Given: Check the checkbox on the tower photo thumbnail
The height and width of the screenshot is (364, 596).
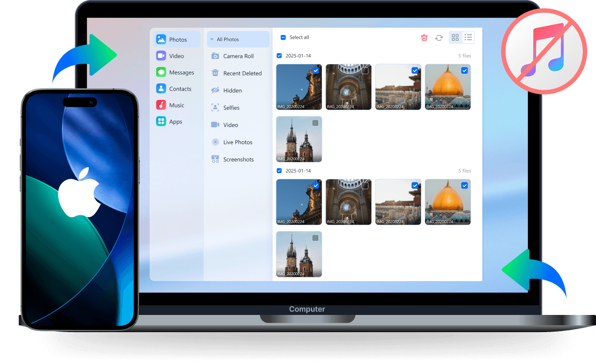Looking at the screenshot, I should [314, 123].
